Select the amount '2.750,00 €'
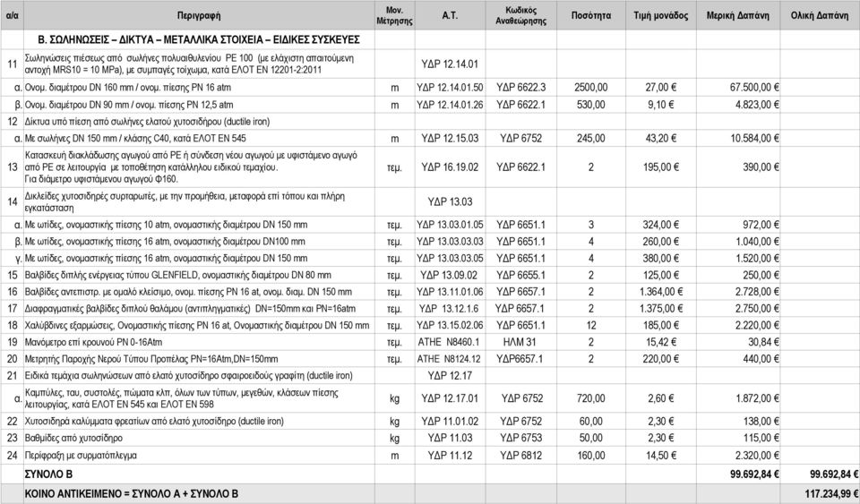Screen dimensions: 860x504 pos(758,309)
